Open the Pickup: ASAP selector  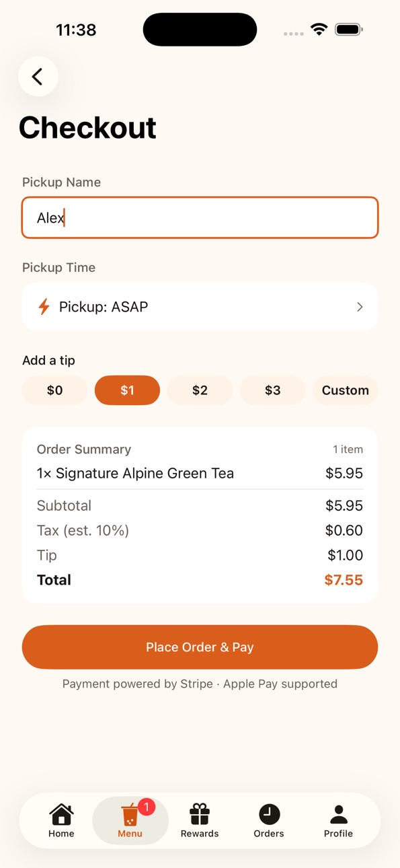pos(200,307)
